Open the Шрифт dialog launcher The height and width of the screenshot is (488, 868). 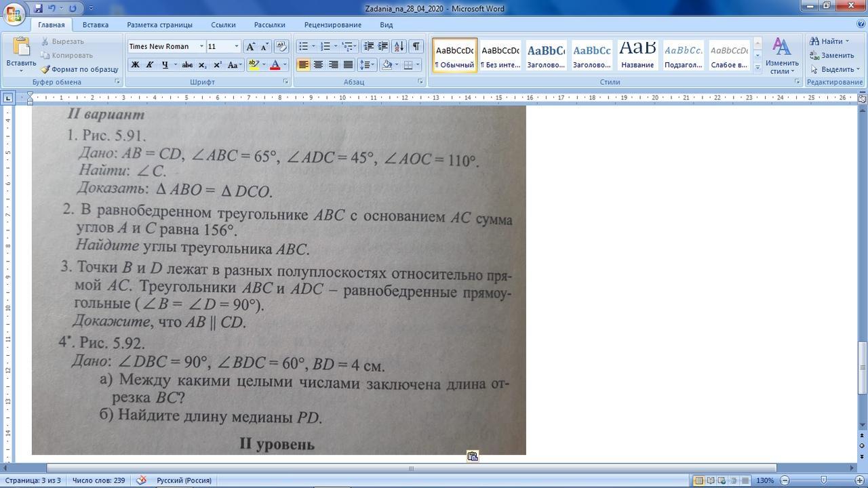(x=285, y=82)
